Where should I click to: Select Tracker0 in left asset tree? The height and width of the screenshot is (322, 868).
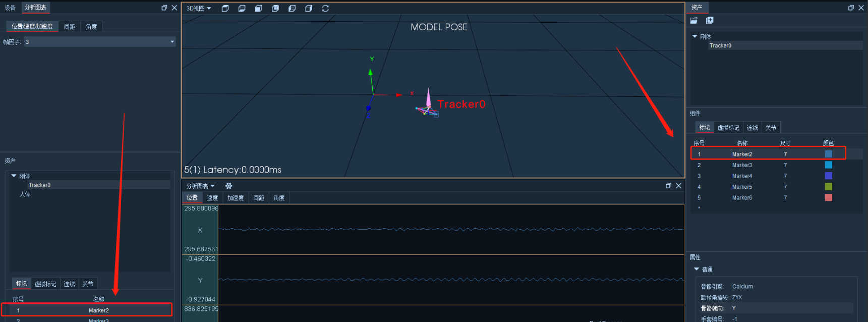pyautogui.click(x=39, y=185)
